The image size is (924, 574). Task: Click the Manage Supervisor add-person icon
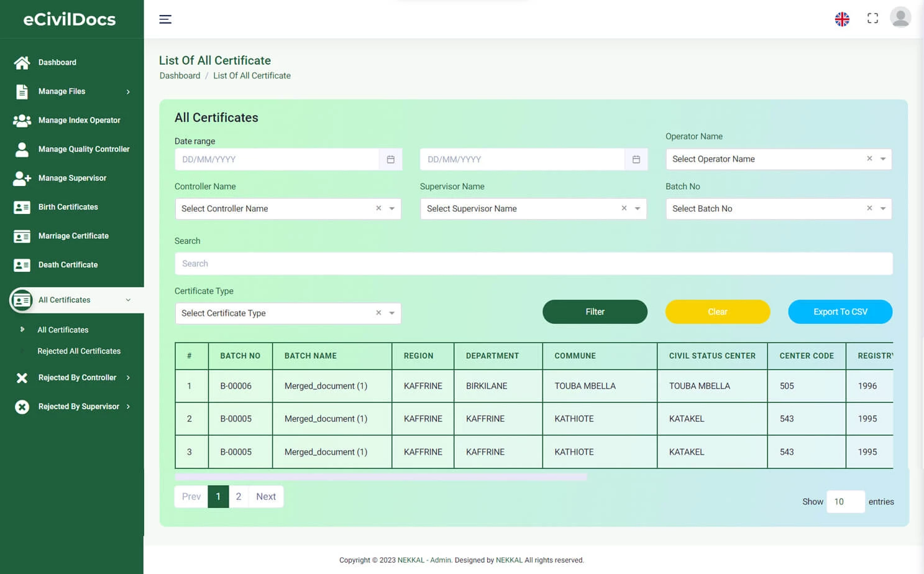22,178
